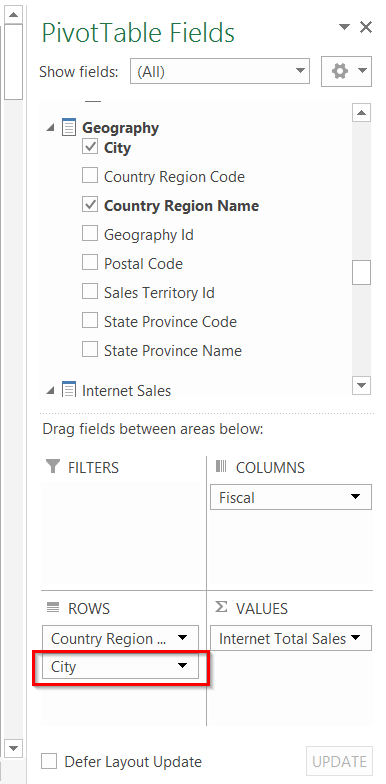Click the COLUMNS area icon

(x=221, y=466)
